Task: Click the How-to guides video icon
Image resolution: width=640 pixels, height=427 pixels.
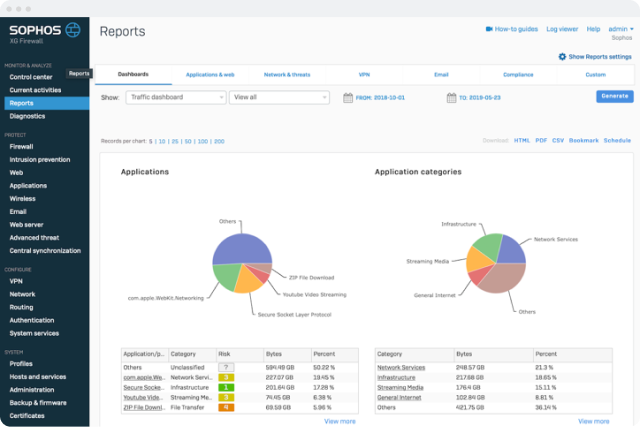Action: (489, 30)
